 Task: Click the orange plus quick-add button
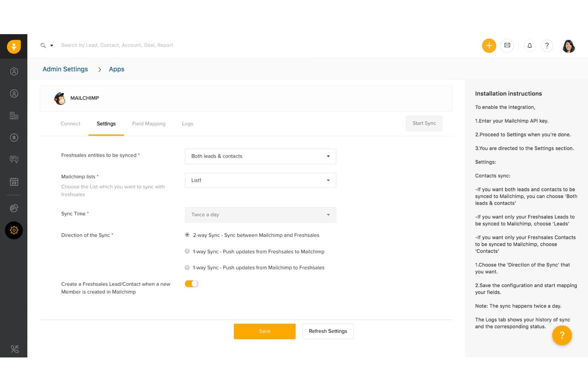click(x=489, y=46)
